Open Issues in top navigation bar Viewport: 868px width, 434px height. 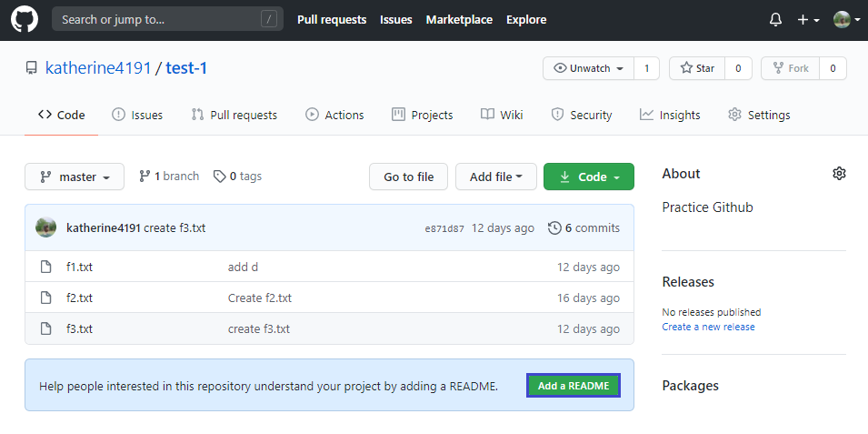[395, 19]
